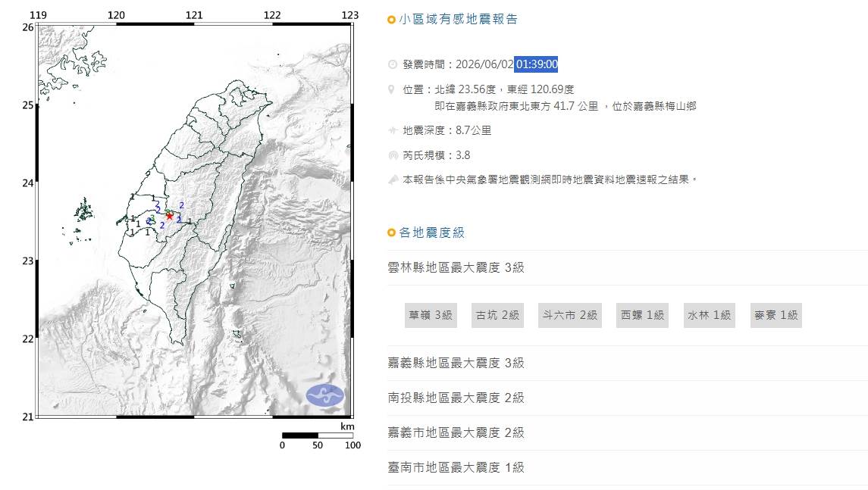Click the 各地震度級 heading
The width and height of the screenshot is (868, 490).
[x=432, y=233]
